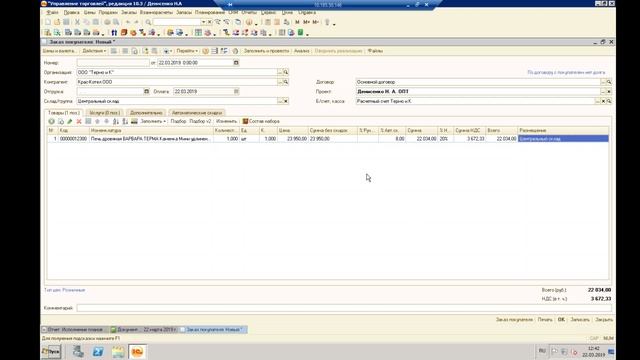The image size is (640, 360).
Task: Click the Sort descending icon
Action: [125, 121]
